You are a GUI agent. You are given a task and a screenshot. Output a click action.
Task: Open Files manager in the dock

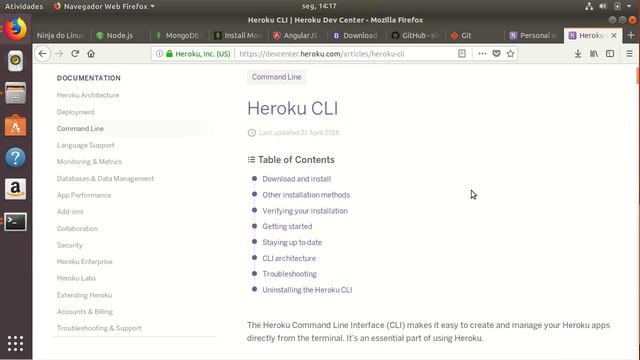[x=16, y=93]
